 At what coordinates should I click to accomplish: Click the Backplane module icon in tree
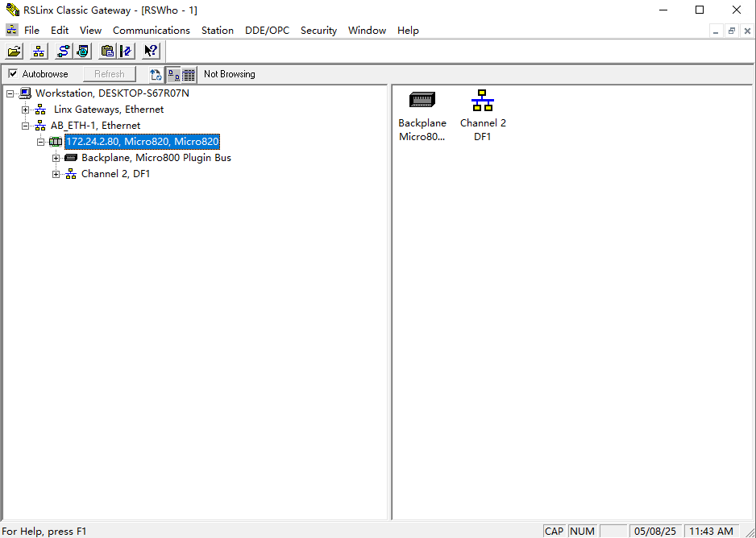[x=71, y=158]
